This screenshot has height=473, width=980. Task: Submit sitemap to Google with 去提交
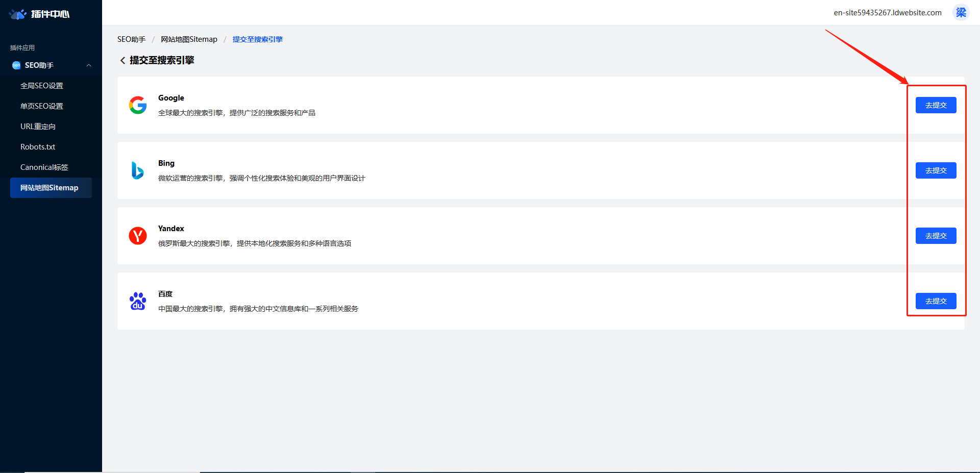pyautogui.click(x=936, y=105)
